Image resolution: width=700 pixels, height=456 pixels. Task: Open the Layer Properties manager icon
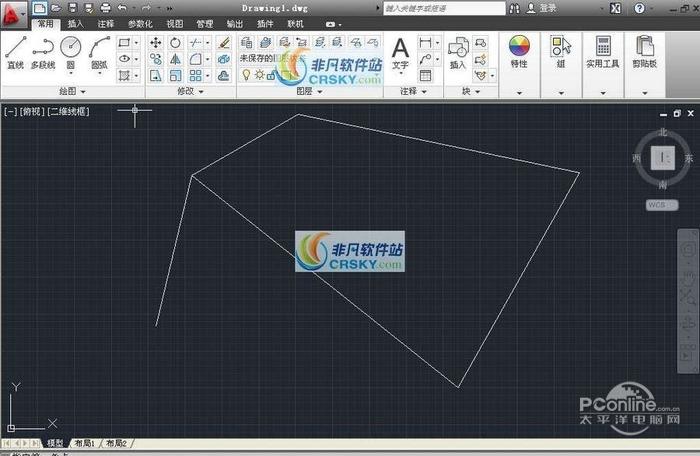[x=246, y=42]
